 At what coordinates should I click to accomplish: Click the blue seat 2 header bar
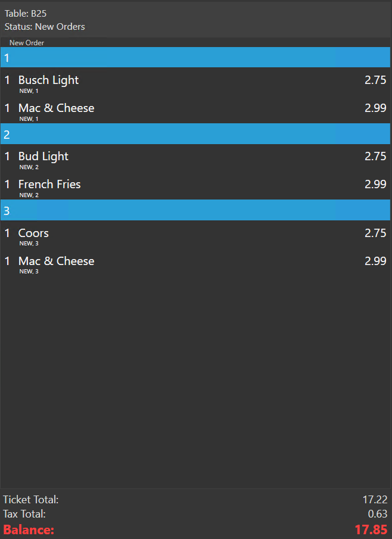(x=195, y=134)
